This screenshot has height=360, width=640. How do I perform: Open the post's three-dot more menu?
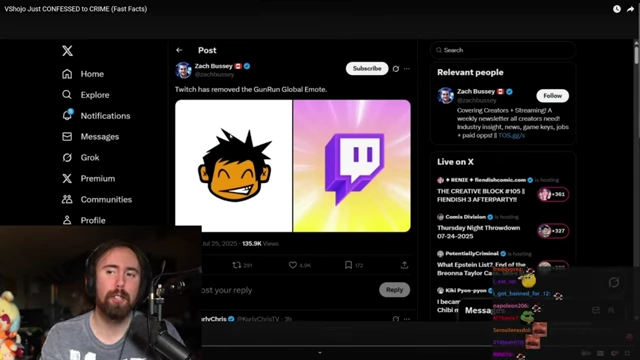click(407, 69)
